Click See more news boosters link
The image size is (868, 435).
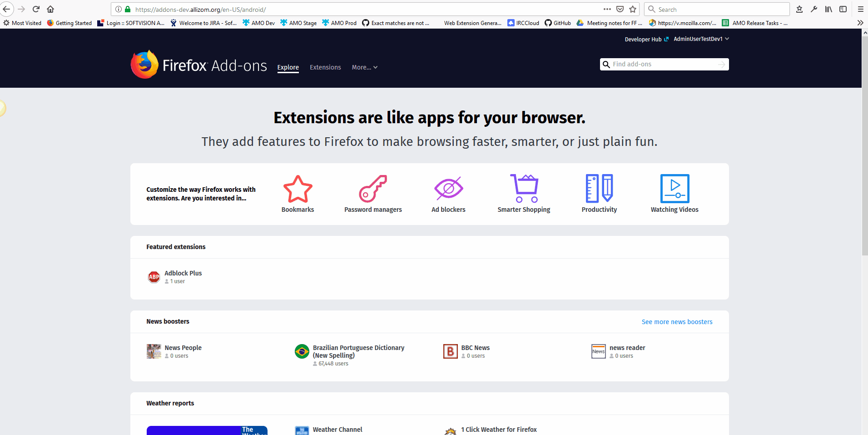tap(677, 322)
